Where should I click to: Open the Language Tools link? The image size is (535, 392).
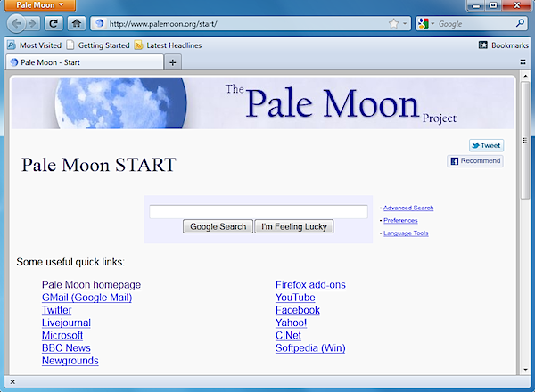coord(406,233)
